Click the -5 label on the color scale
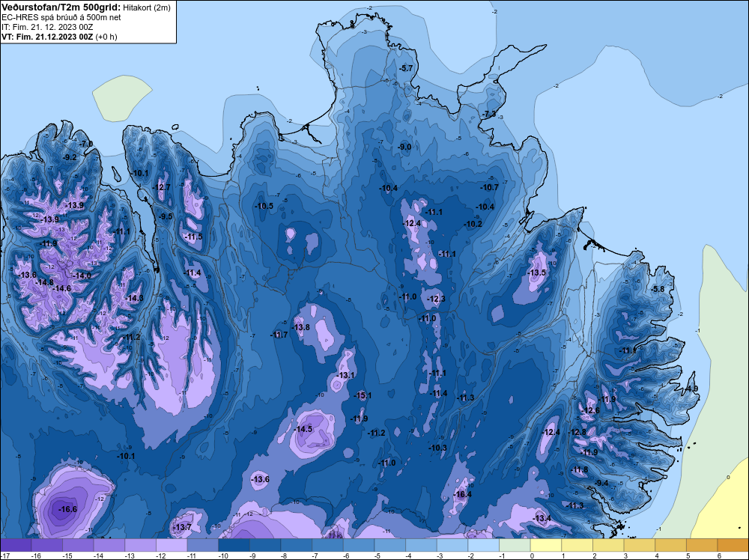This screenshot has height=560, width=749. 377,556
